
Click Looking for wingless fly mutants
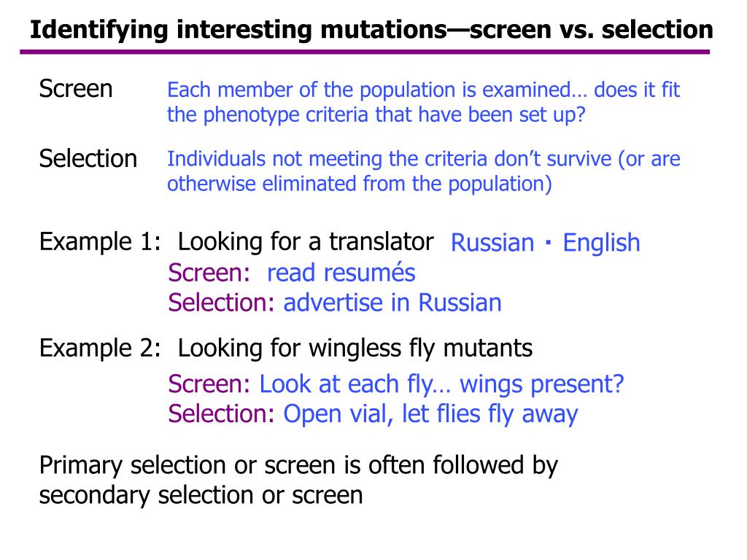pos(355,348)
